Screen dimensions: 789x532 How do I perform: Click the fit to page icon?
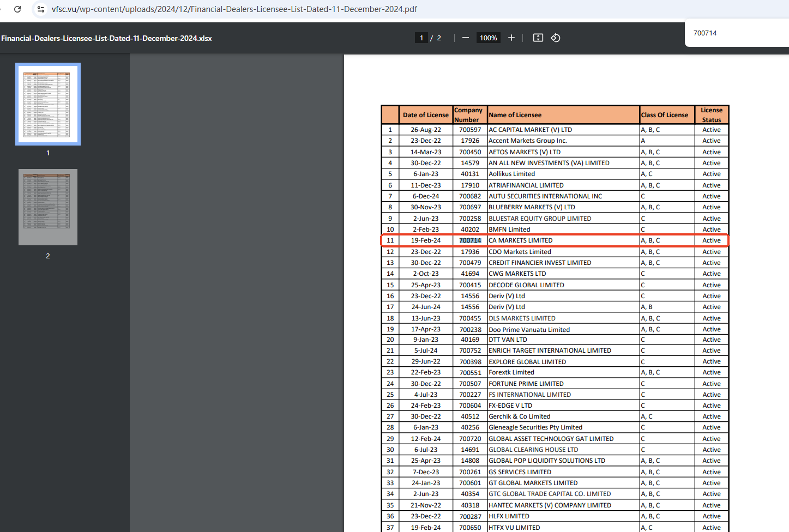click(x=538, y=38)
